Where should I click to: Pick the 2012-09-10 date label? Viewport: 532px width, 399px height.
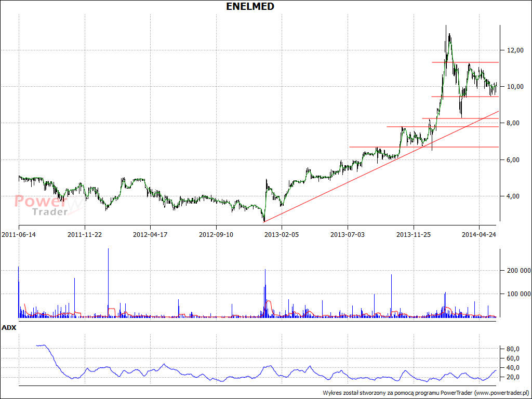click(216, 234)
